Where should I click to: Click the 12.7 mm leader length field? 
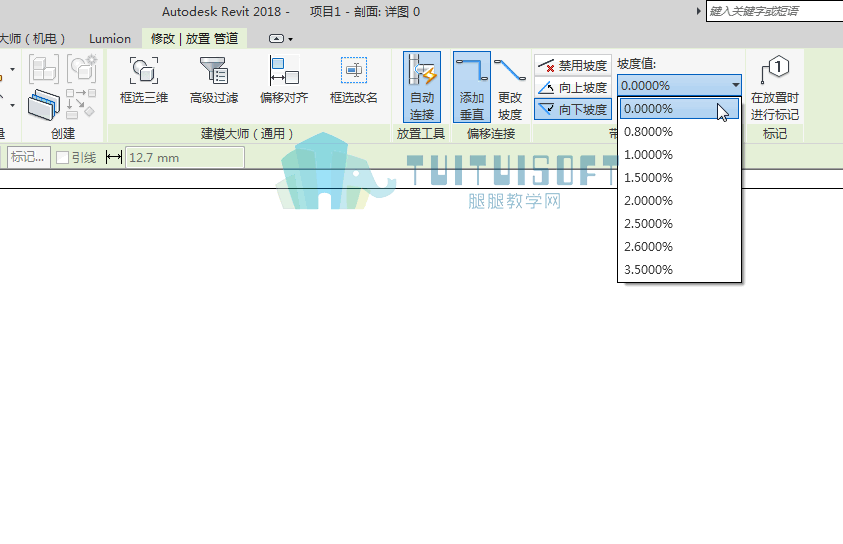tap(185, 158)
